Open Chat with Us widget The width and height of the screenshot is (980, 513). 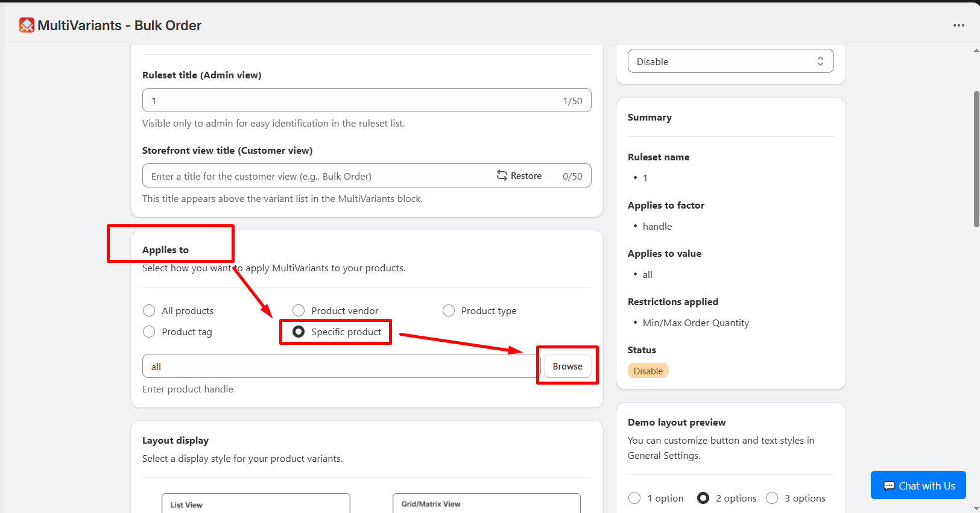918,485
